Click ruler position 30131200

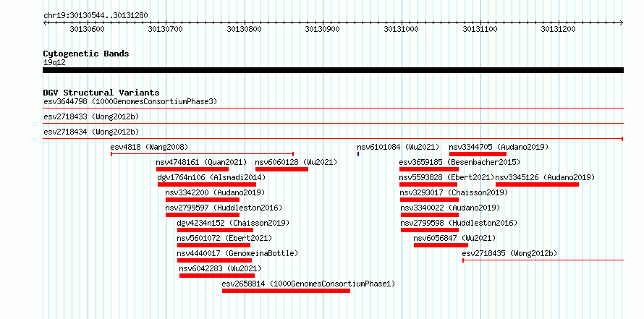point(558,29)
